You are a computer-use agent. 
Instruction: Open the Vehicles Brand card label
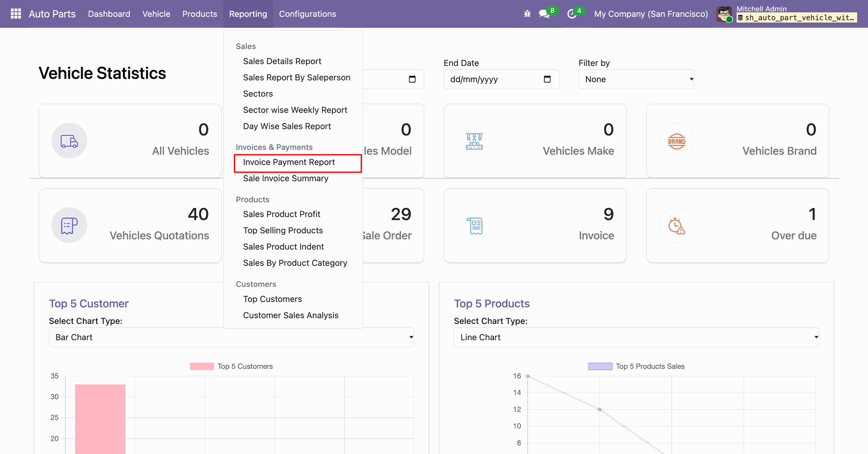(779, 151)
